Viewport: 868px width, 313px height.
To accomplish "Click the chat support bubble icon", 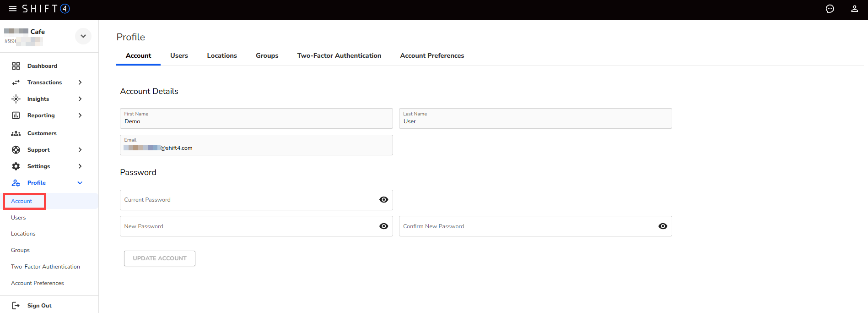I will [830, 9].
